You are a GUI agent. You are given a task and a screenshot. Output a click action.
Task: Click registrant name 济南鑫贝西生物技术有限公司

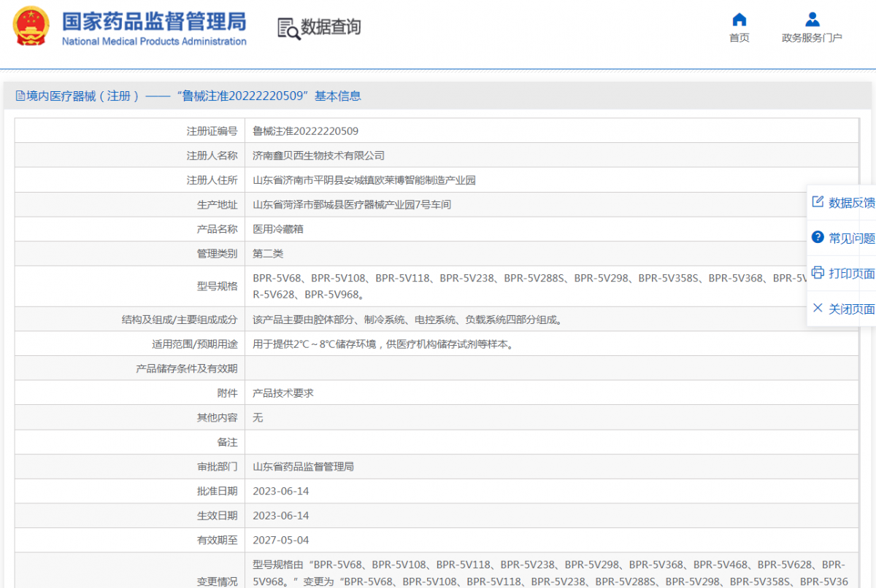coord(318,155)
